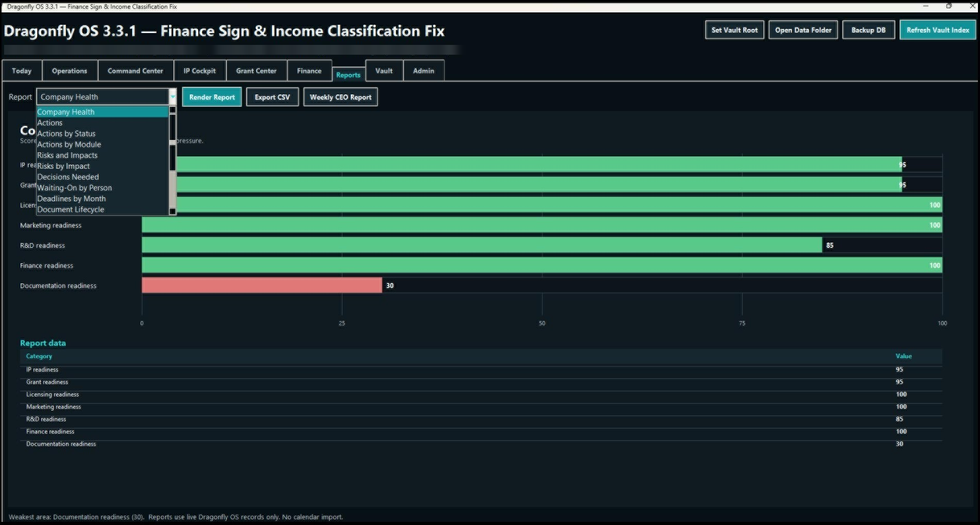Pick Actions by Status report option
Image resolution: width=980 pixels, height=525 pixels.
tap(102, 134)
